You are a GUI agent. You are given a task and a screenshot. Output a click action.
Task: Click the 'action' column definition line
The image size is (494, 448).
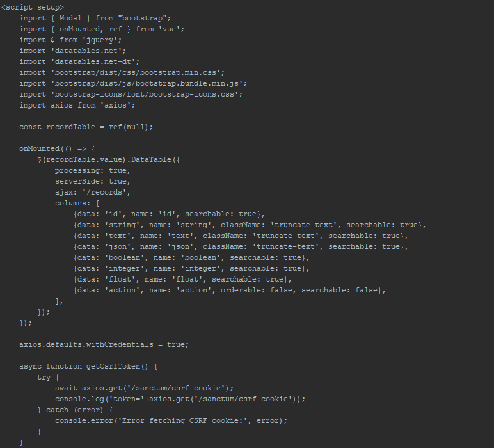230,290
